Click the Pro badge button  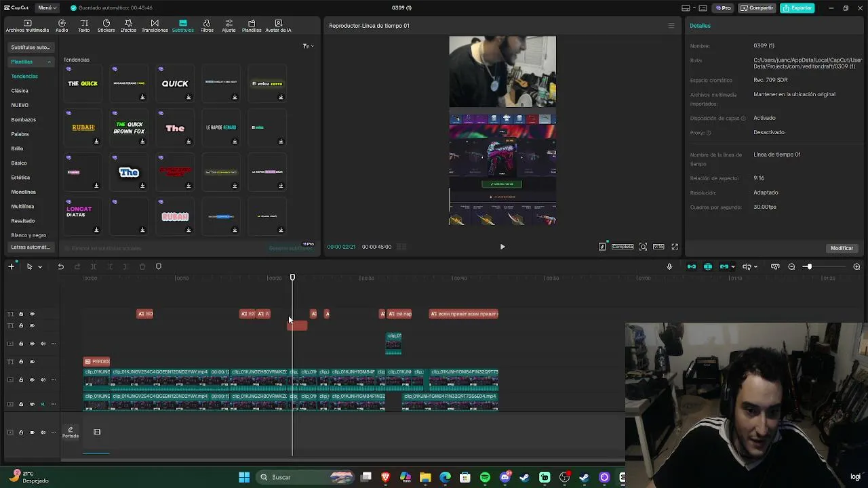(723, 8)
